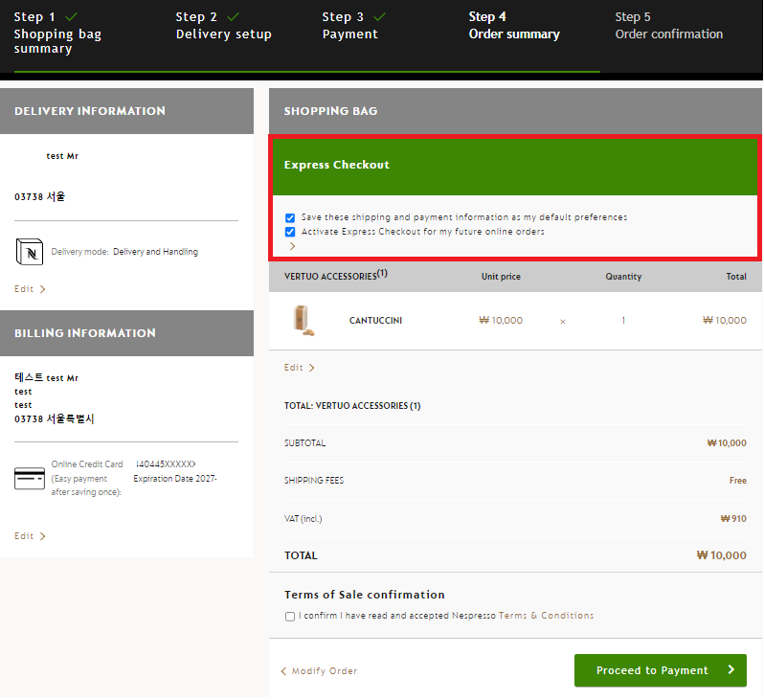Click the Step 2 green checkmark
The image size is (764, 700).
pos(234,16)
